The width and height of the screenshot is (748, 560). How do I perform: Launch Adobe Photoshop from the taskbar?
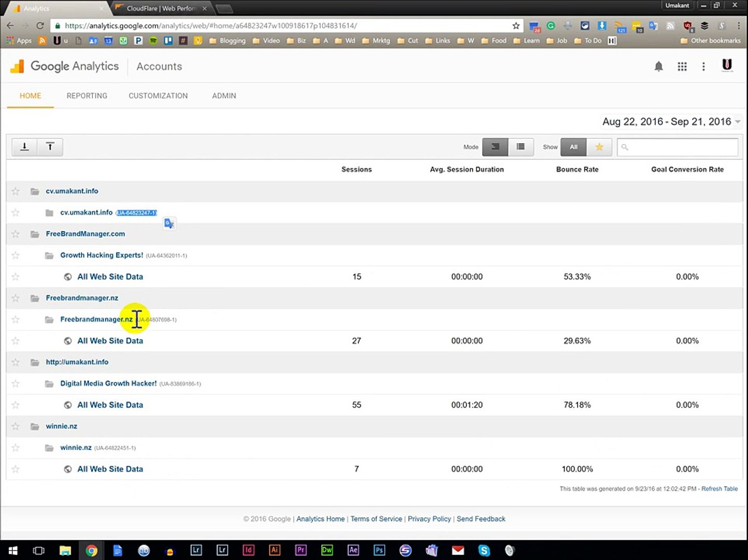click(x=379, y=550)
